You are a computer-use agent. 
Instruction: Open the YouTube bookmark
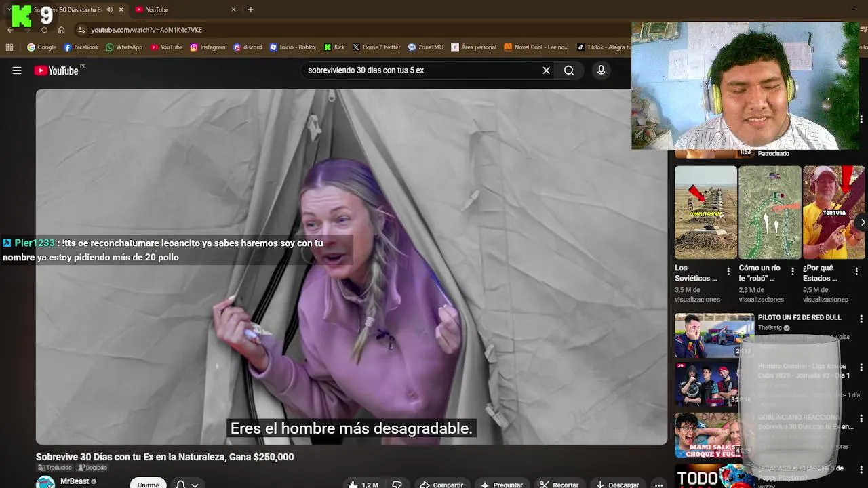(167, 47)
